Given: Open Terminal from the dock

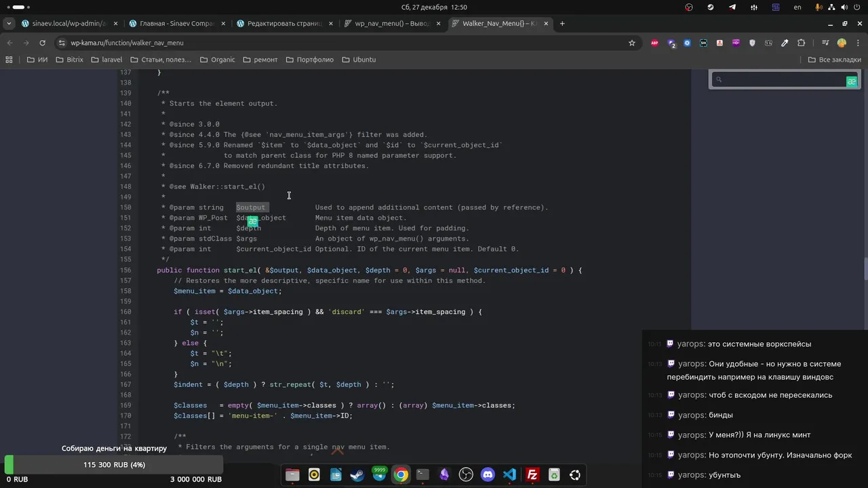Looking at the screenshot, I should (422, 475).
